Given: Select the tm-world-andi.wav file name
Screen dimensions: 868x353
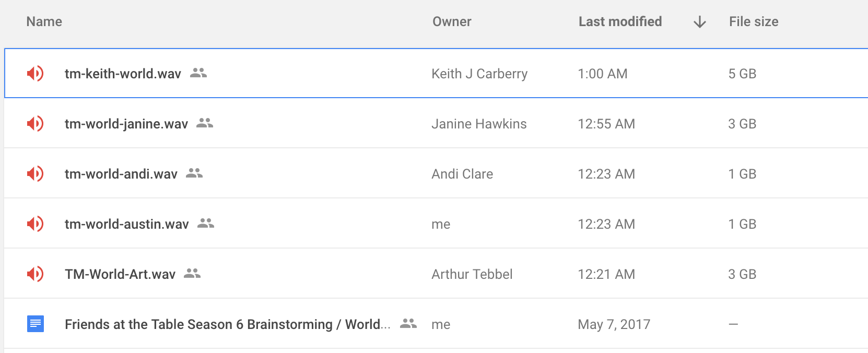Looking at the screenshot, I should pyautogui.click(x=121, y=174).
